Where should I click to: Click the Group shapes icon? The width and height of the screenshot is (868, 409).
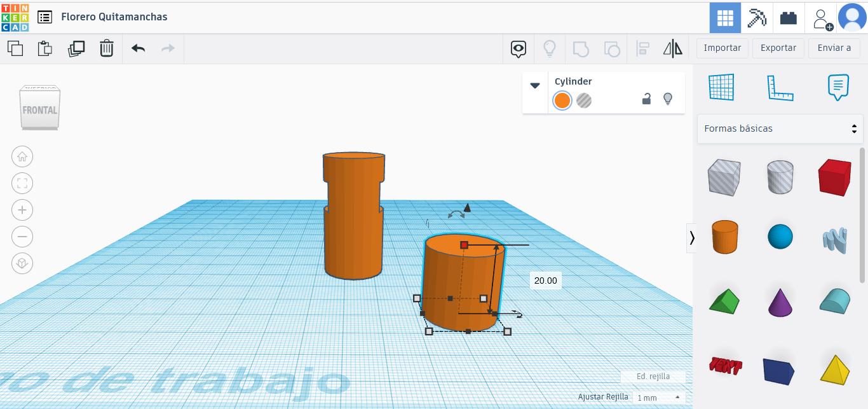pyautogui.click(x=581, y=48)
